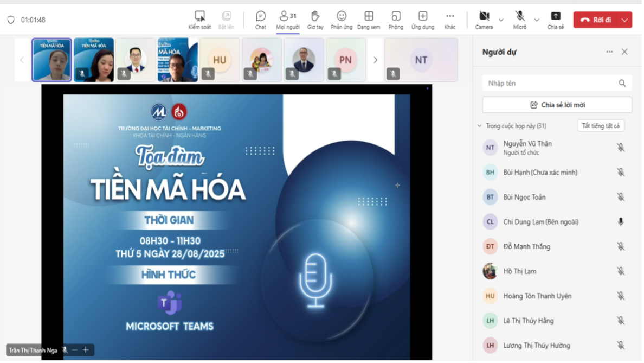644x363 pixels.
Task: Zoom in on shared content with plus
Action: point(86,350)
